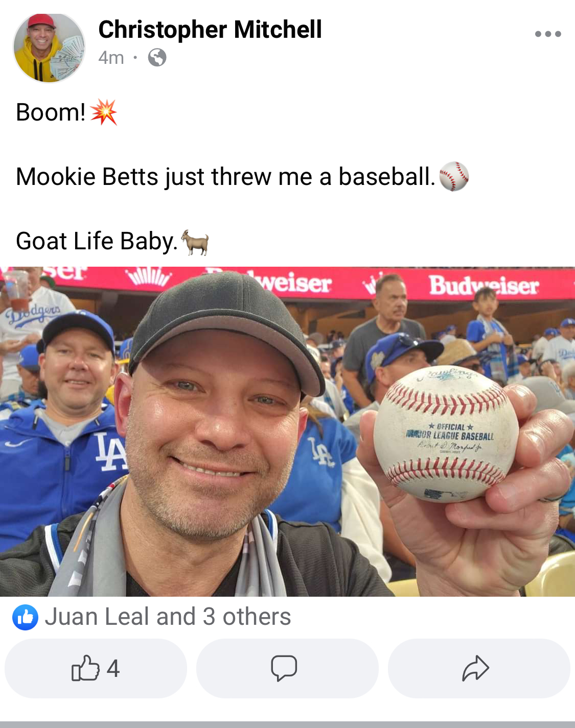Open the baseball selfie photo

[x=287, y=432]
